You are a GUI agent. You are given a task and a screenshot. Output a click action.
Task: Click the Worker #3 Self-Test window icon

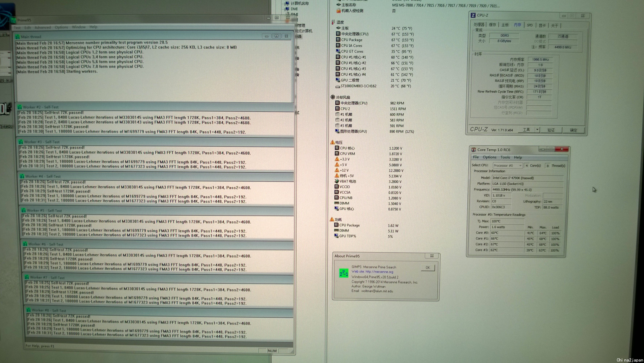[21, 142]
